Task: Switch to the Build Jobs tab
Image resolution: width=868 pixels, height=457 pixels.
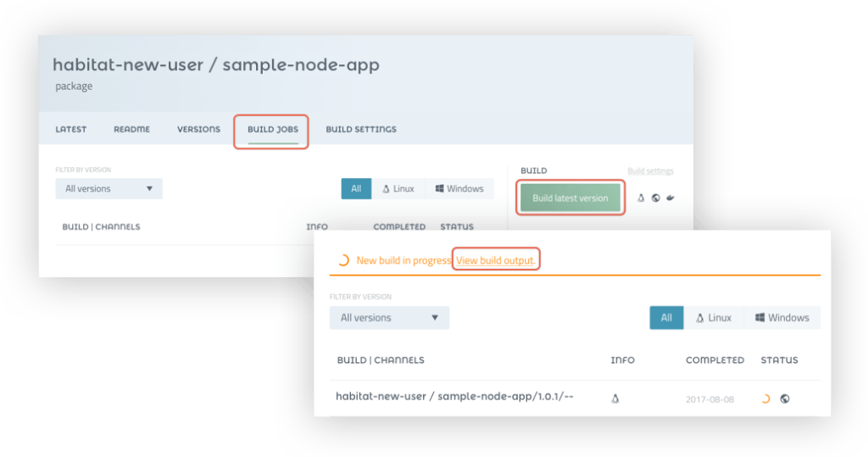Action: click(x=271, y=130)
